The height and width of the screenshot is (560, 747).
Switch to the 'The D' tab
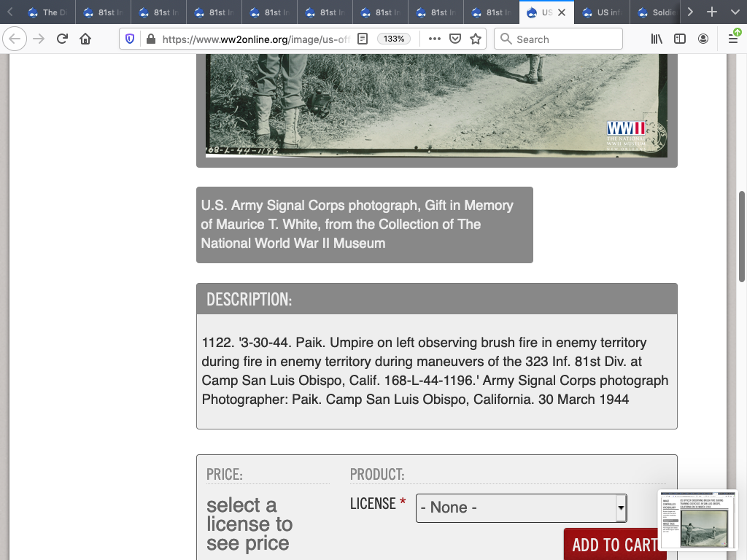pyautogui.click(x=44, y=12)
